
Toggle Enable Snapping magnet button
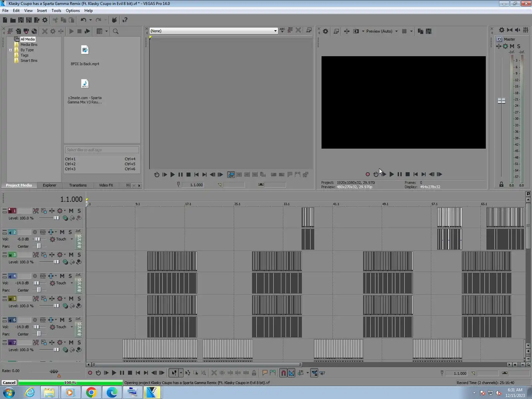[283, 373]
